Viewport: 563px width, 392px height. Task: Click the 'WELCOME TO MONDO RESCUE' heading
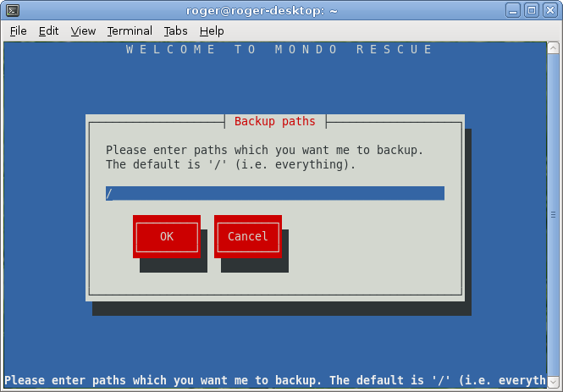pyautogui.click(x=279, y=49)
